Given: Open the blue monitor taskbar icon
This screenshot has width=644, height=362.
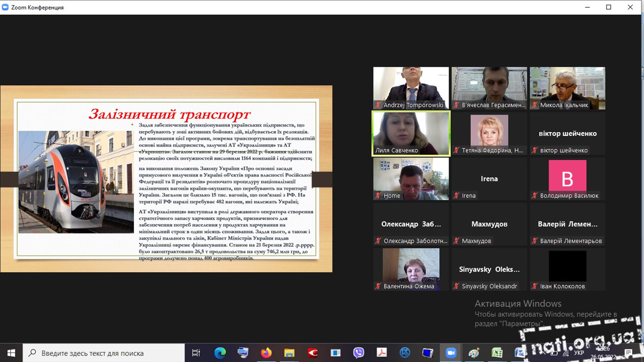Looking at the screenshot, I should click(x=428, y=353).
